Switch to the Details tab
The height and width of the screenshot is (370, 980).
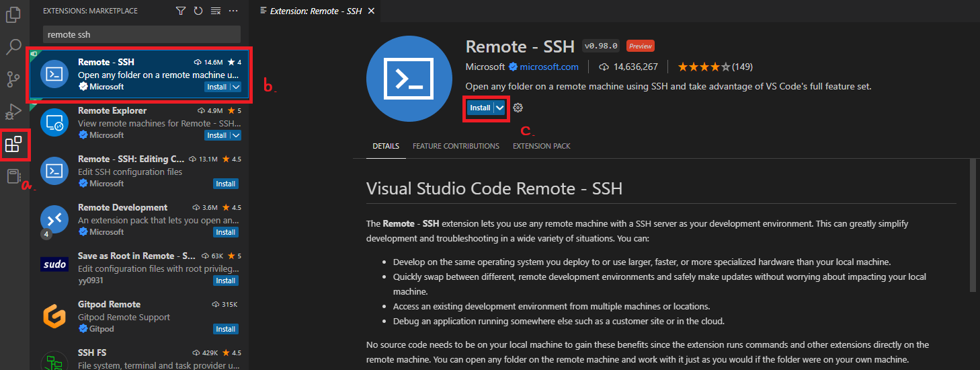point(386,146)
